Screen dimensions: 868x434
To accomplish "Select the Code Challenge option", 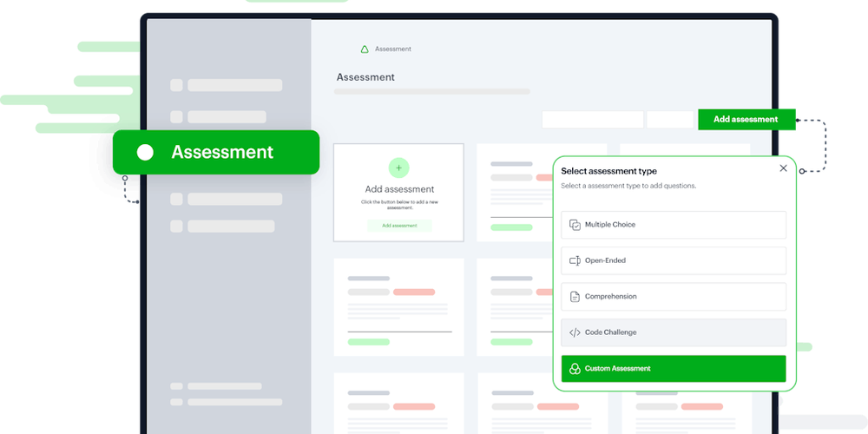I will click(674, 332).
